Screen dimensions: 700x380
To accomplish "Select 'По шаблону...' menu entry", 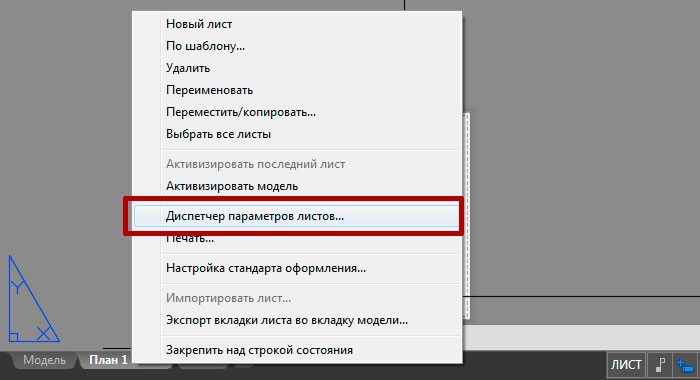I will 297,46.
